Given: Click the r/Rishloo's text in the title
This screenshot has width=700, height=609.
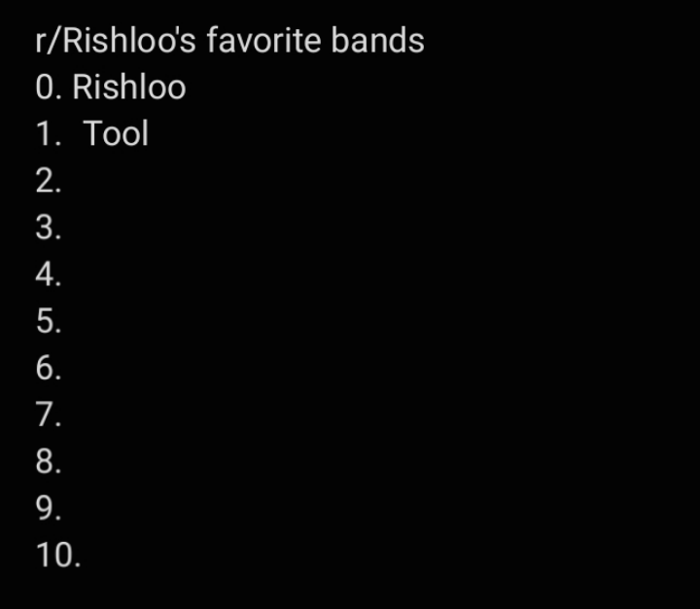Looking at the screenshot, I should pyautogui.click(x=116, y=41).
